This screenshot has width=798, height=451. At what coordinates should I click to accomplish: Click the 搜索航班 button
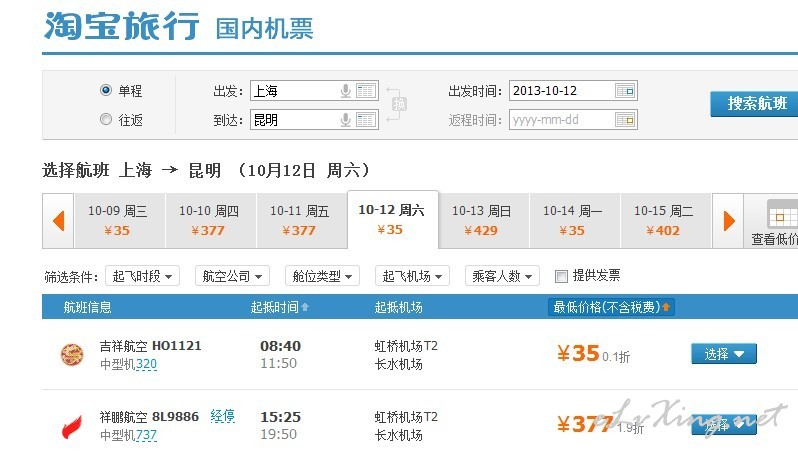pos(755,104)
